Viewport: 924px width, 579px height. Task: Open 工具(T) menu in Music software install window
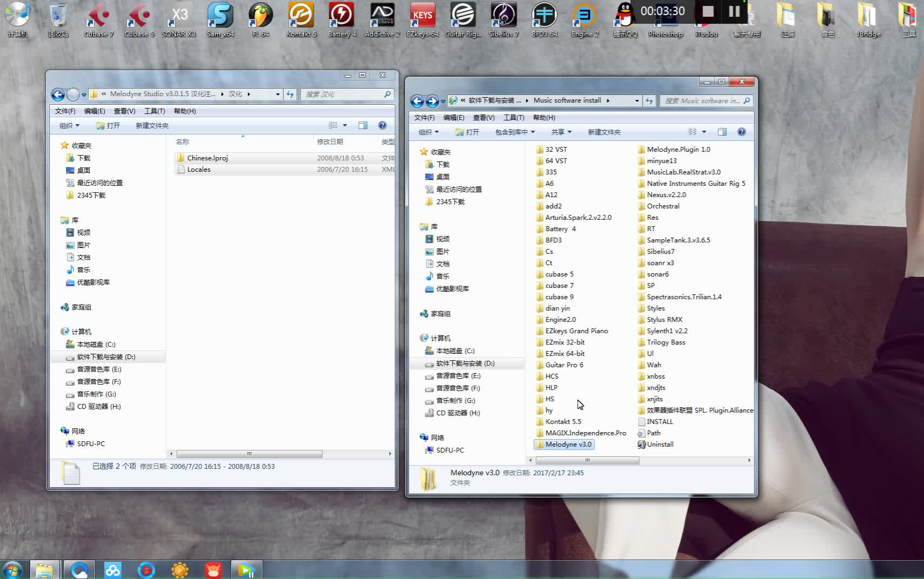(514, 118)
